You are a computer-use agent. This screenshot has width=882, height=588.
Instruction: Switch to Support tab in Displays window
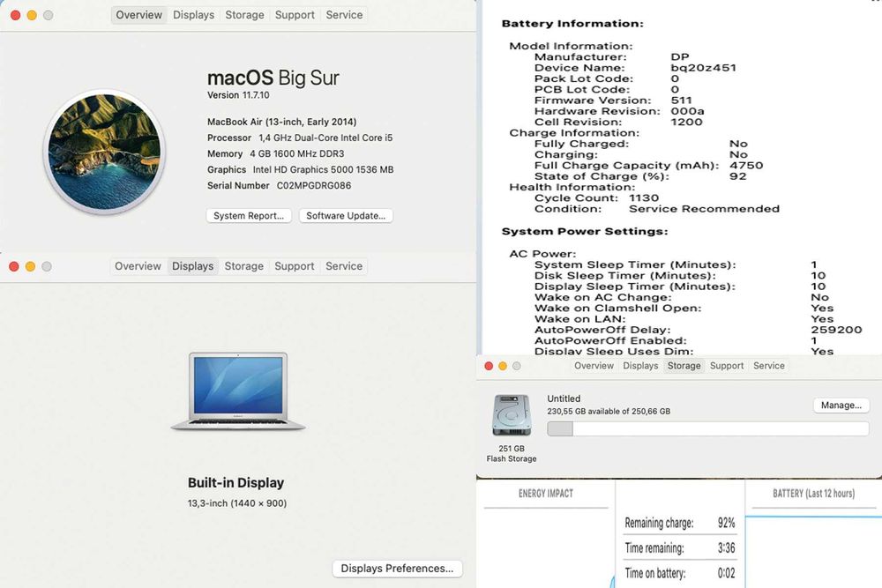point(295,266)
